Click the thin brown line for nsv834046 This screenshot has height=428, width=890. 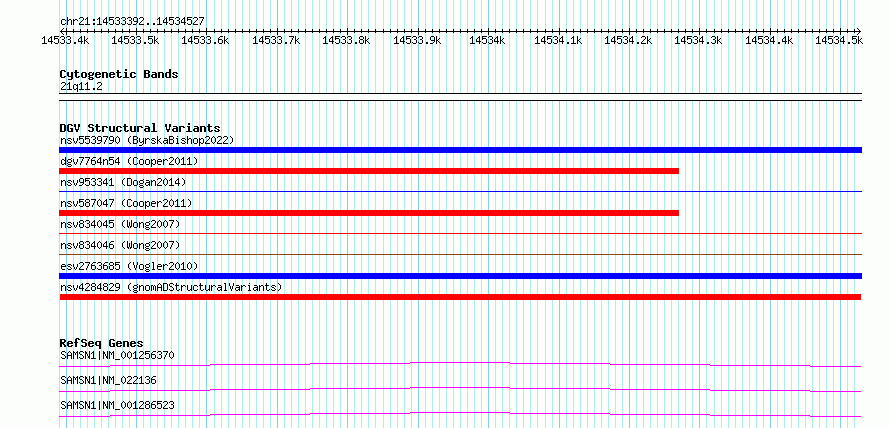point(460,254)
